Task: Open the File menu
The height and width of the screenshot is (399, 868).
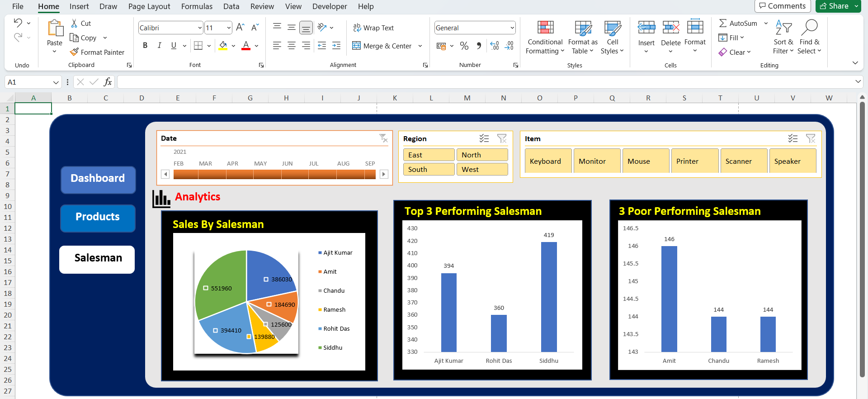Action: pyautogui.click(x=18, y=6)
